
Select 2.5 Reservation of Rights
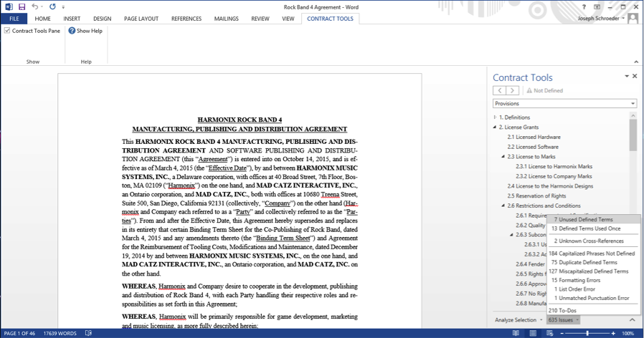point(536,196)
